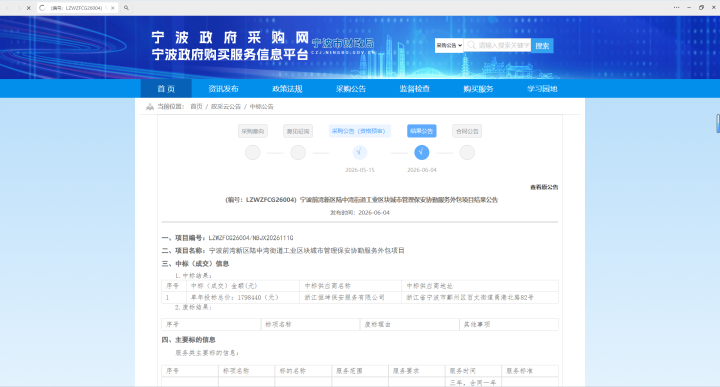
Task: Close the LZWZFCG26004 browser tab
Action: point(112,8)
